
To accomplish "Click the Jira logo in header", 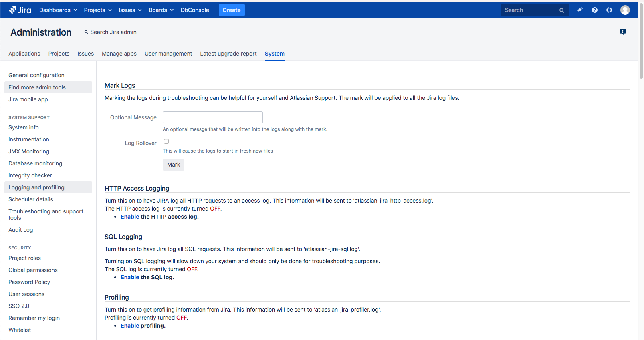I will pos(20,10).
